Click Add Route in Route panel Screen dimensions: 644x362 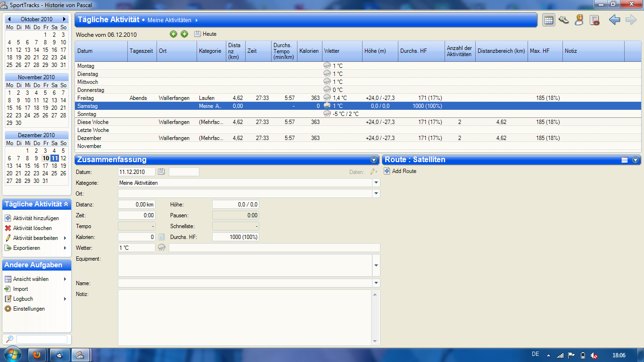404,171
